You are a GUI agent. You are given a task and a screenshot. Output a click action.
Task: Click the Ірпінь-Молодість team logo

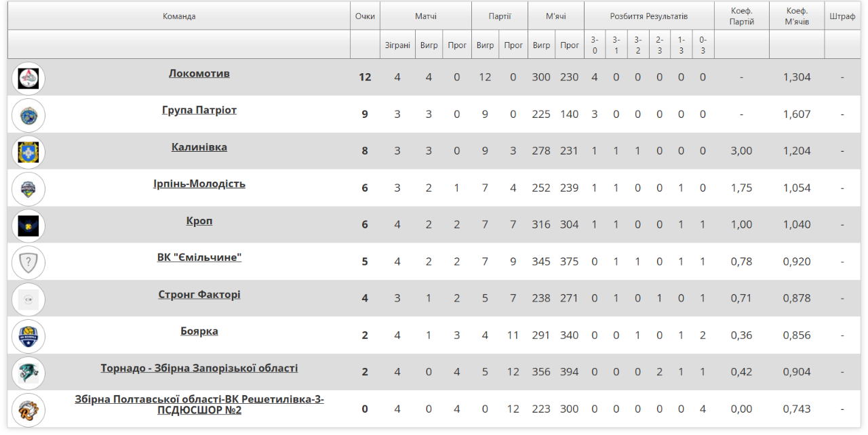pos(28,189)
